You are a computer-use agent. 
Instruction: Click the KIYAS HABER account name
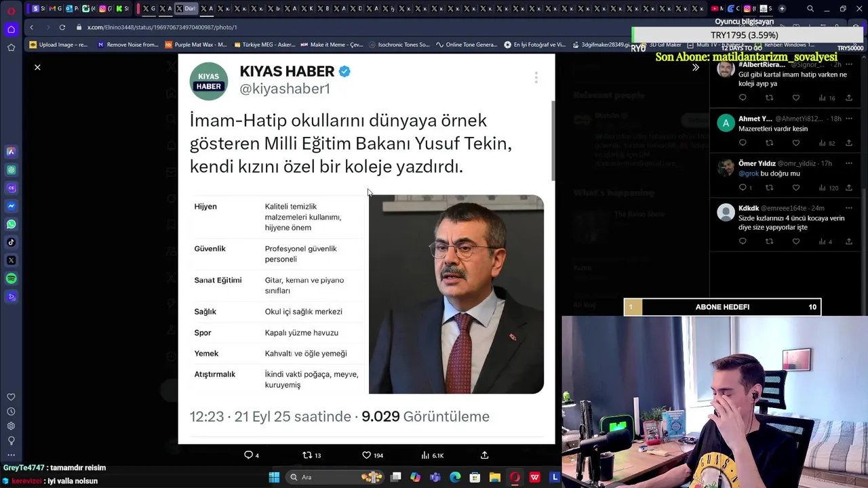pos(287,71)
